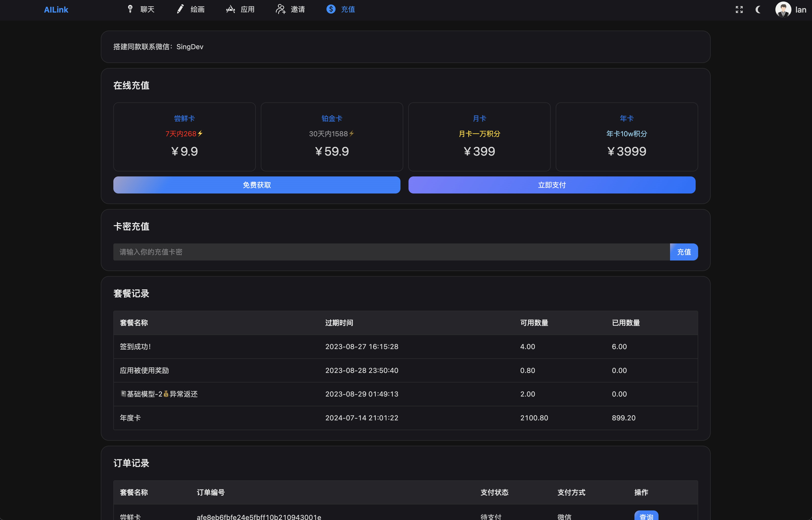
Task: Click the 7天内268 lightning bolt icon
Action: pyautogui.click(x=200, y=134)
